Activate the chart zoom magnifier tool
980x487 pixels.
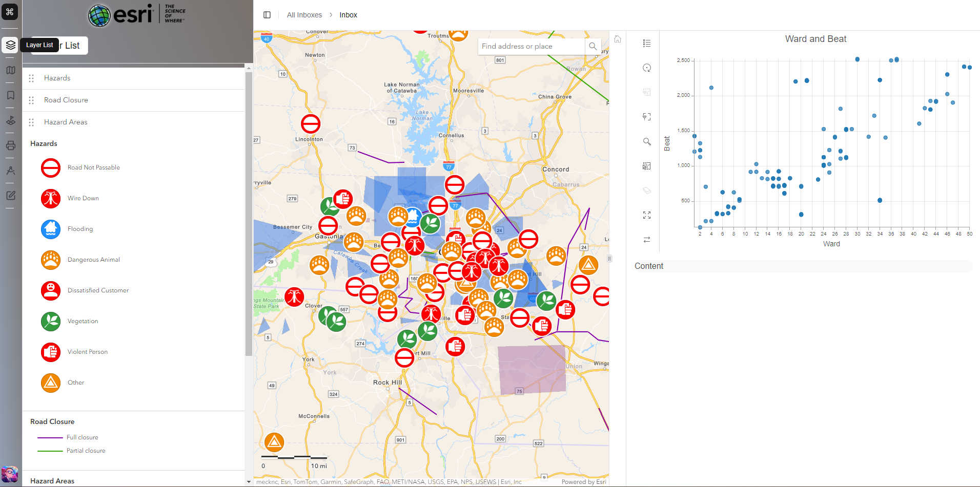pyautogui.click(x=647, y=142)
